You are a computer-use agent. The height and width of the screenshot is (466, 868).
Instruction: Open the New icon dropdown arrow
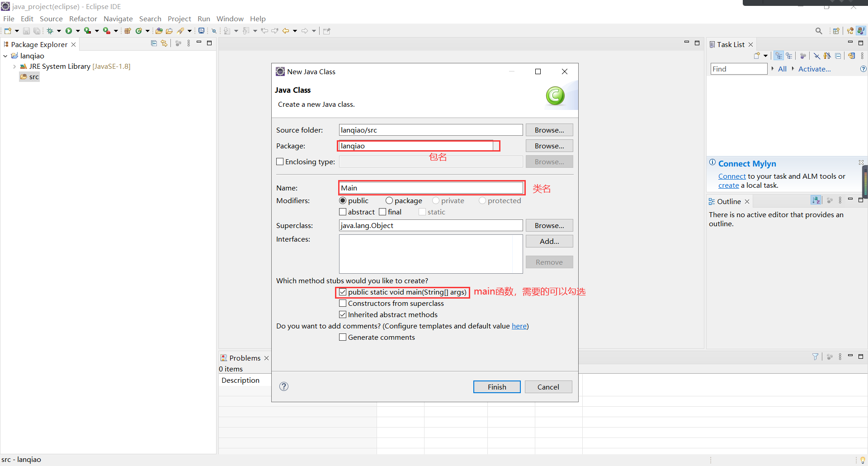pos(17,31)
